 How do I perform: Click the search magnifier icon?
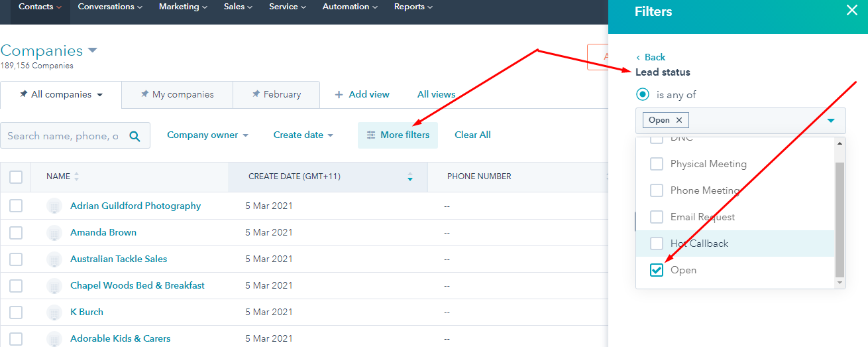click(135, 136)
